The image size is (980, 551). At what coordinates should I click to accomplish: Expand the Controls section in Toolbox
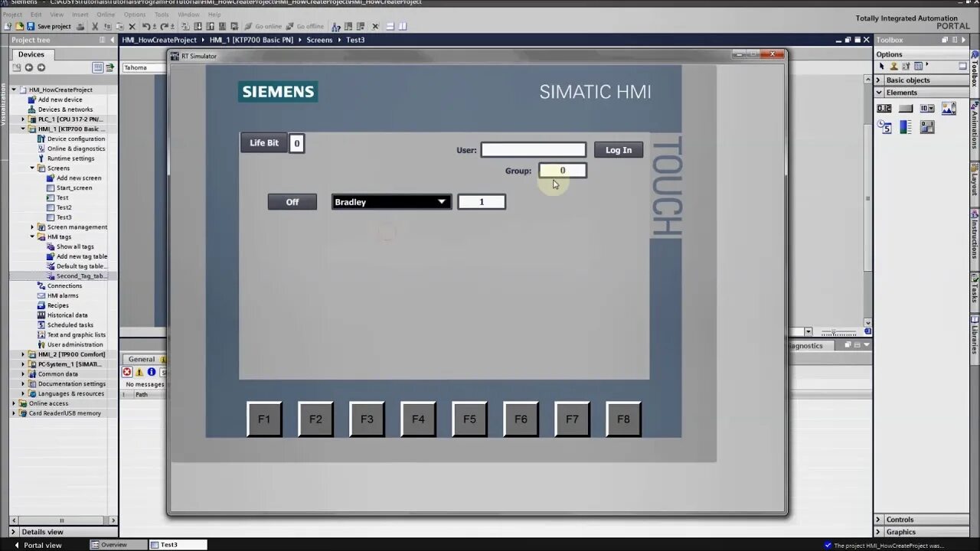879,520
